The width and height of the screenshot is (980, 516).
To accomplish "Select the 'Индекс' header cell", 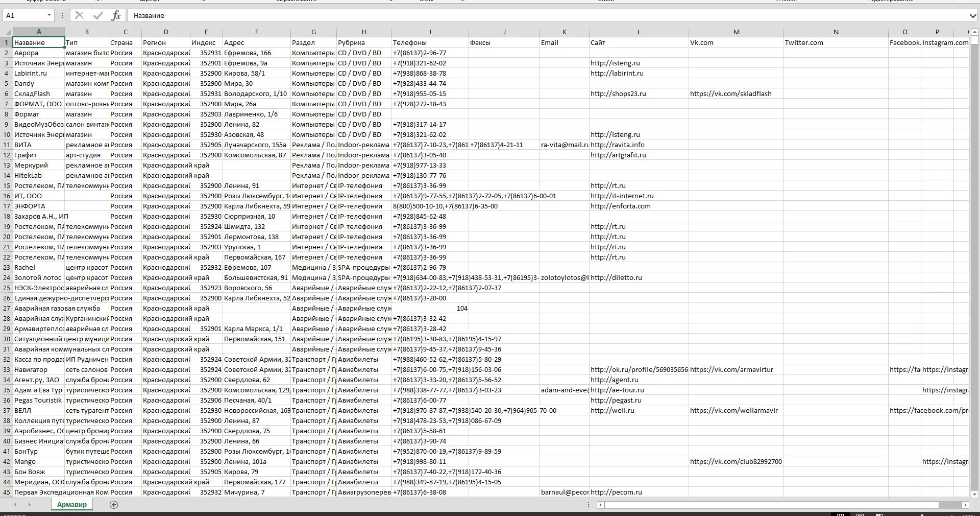I will pos(207,43).
